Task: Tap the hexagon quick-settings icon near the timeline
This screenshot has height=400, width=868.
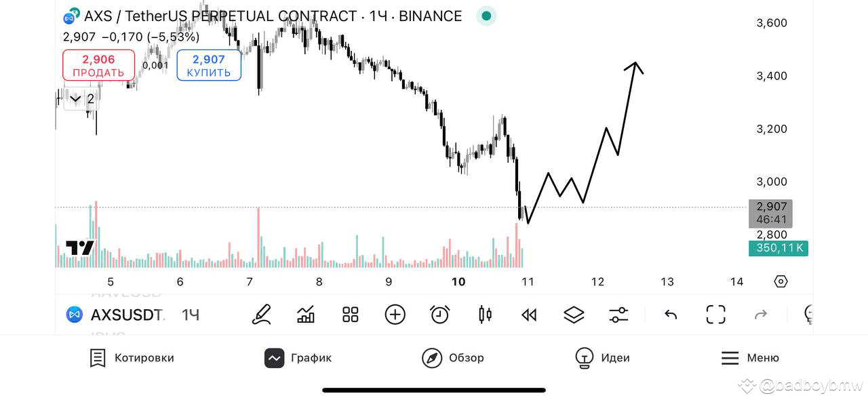Action: tap(781, 281)
